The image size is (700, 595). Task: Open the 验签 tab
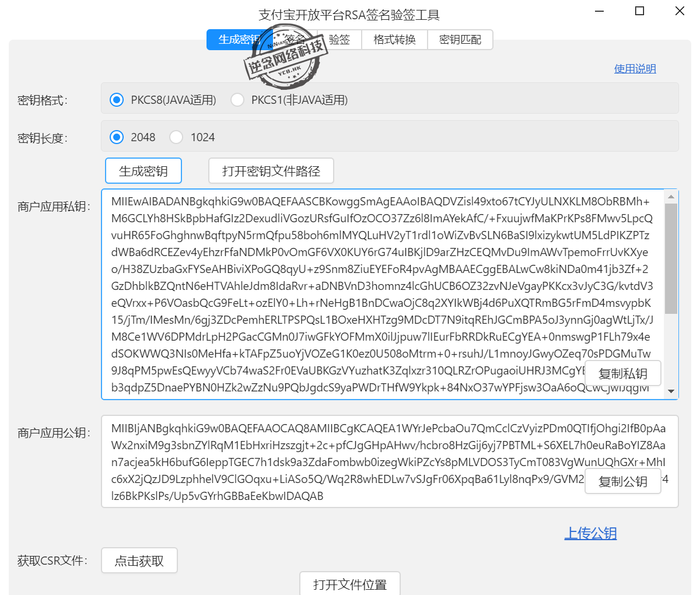tap(339, 40)
